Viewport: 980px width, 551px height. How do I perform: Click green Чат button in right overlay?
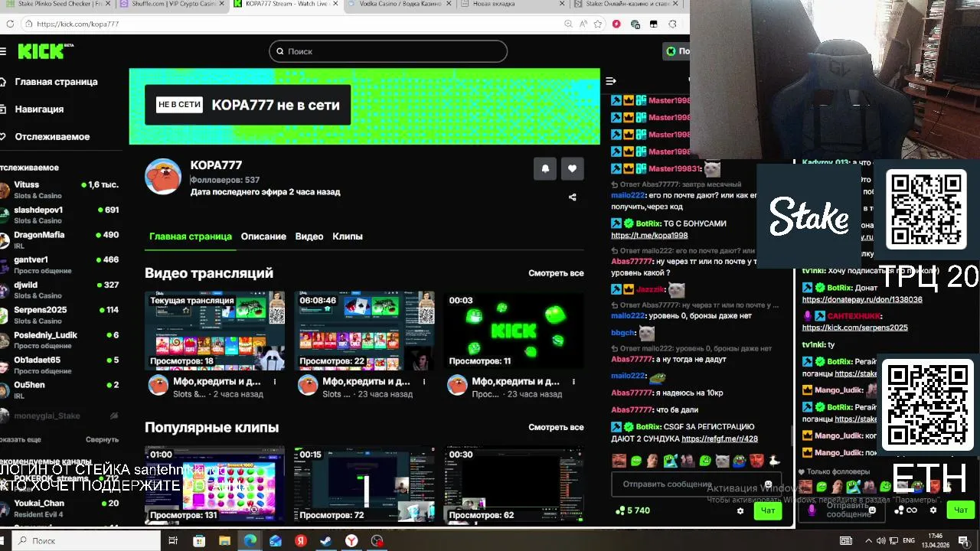click(x=961, y=510)
